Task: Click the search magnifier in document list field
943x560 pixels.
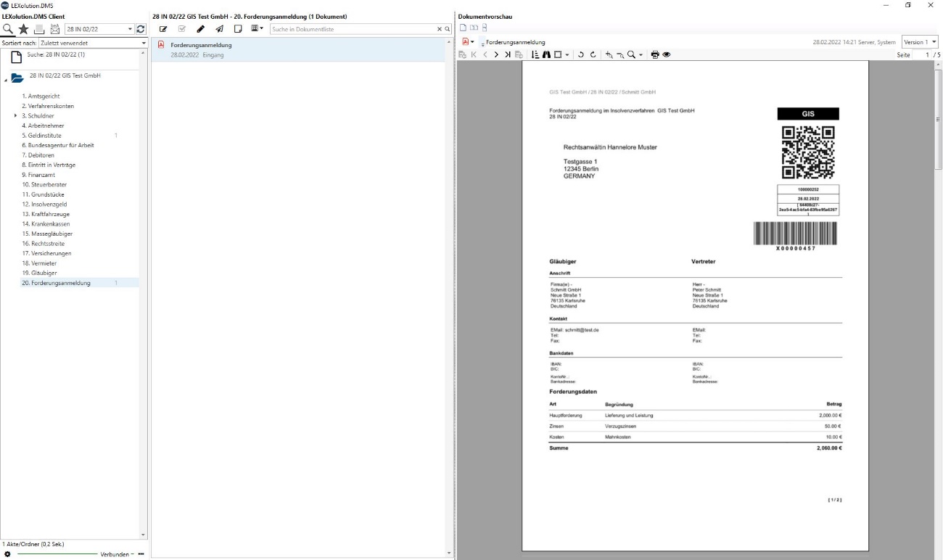Action: coord(447,29)
